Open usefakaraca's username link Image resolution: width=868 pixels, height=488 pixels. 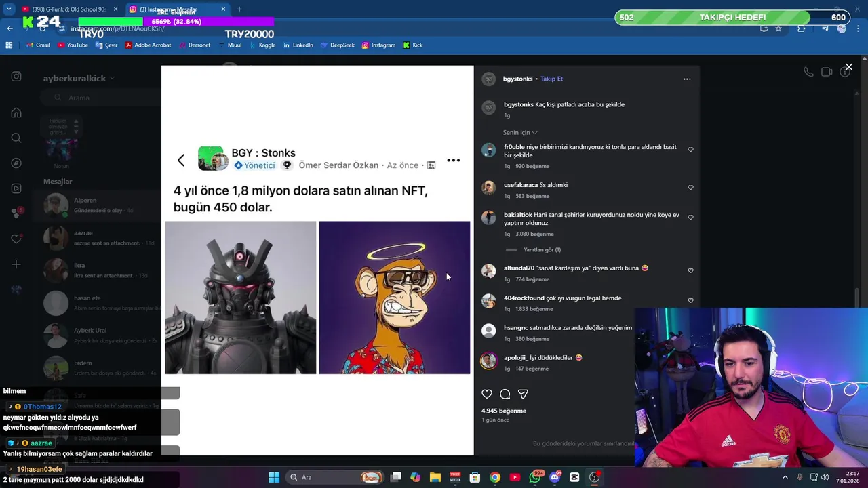(521, 184)
